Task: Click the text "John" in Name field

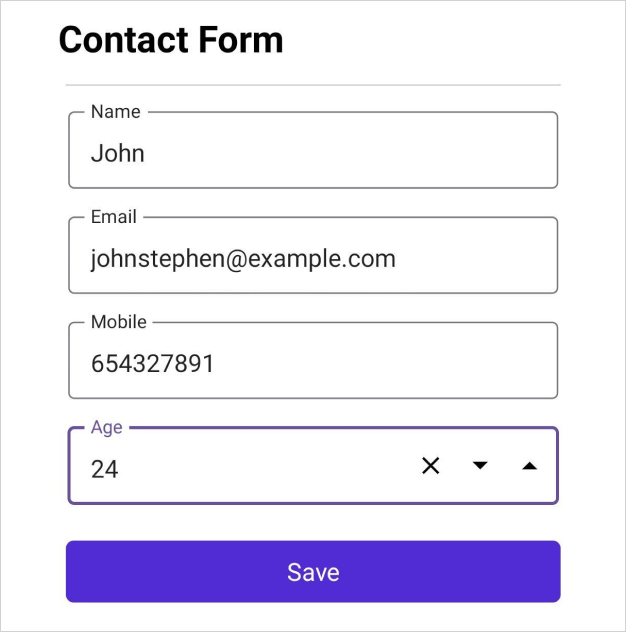Action: [117, 154]
